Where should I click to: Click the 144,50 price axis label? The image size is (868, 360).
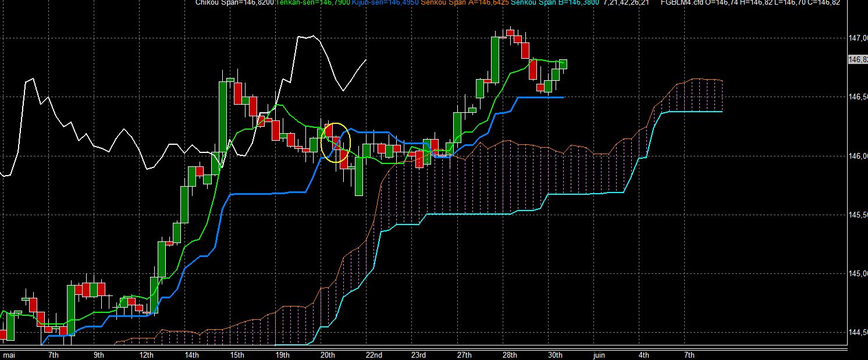pyautogui.click(x=858, y=333)
